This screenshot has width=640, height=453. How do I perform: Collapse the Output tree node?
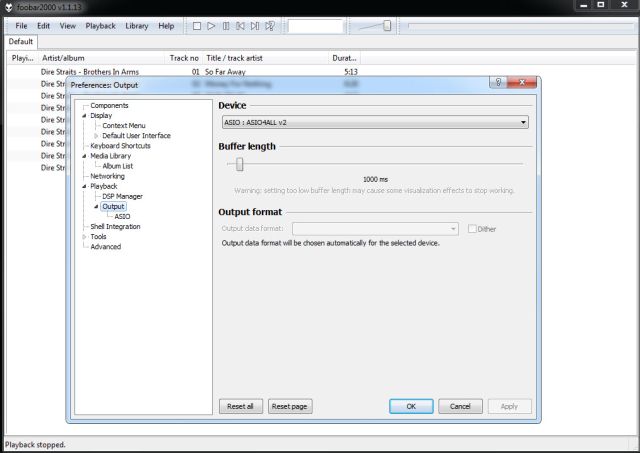pos(96,207)
